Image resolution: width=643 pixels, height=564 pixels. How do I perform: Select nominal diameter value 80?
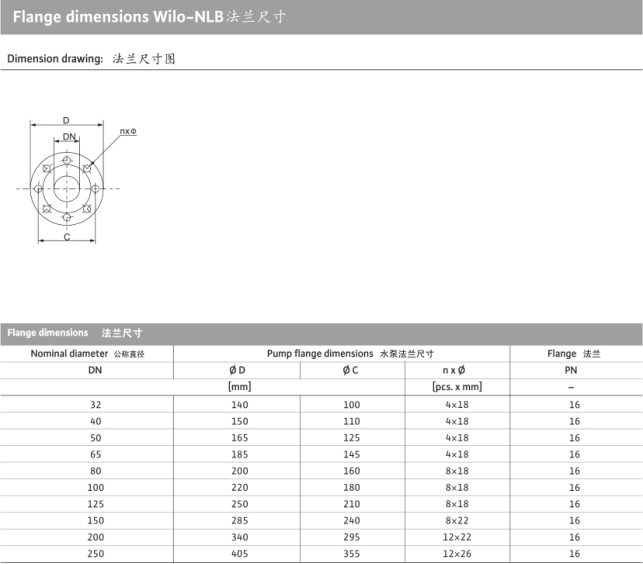(x=96, y=471)
